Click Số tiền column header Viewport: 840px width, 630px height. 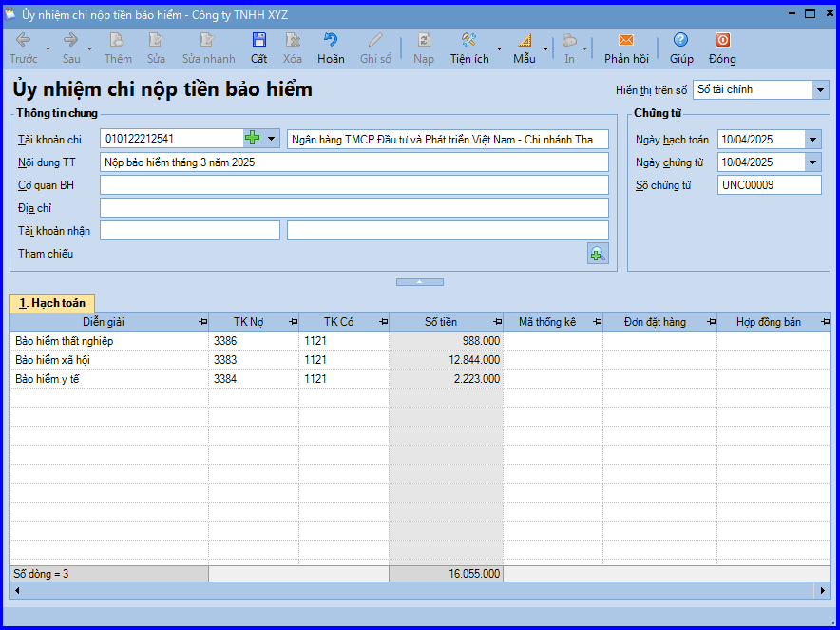(x=441, y=322)
